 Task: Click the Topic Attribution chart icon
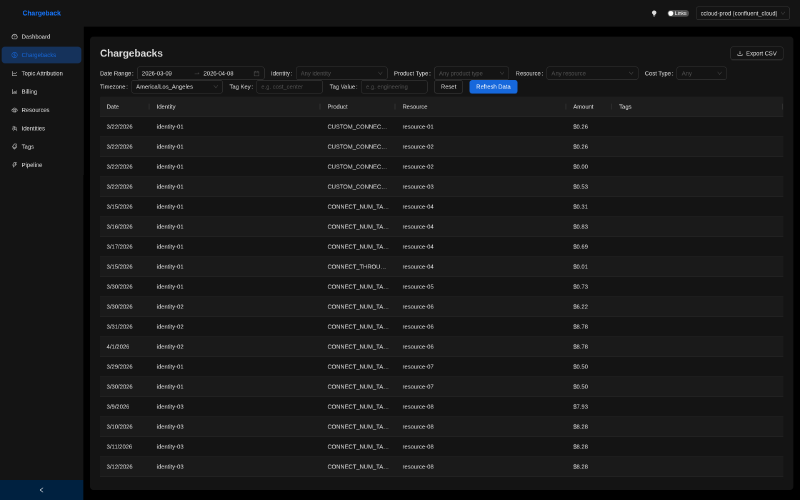coord(14,73)
